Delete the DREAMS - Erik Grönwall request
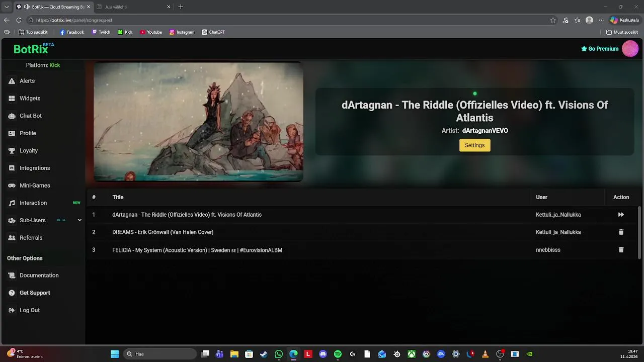 [621, 232]
